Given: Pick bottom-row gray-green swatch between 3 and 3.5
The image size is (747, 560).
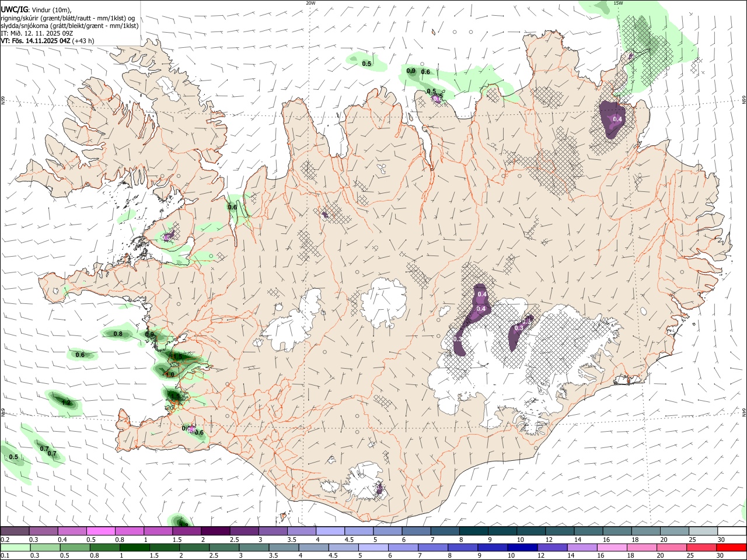Looking at the screenshot, I should pyautogui.click(x=254, y=547).
